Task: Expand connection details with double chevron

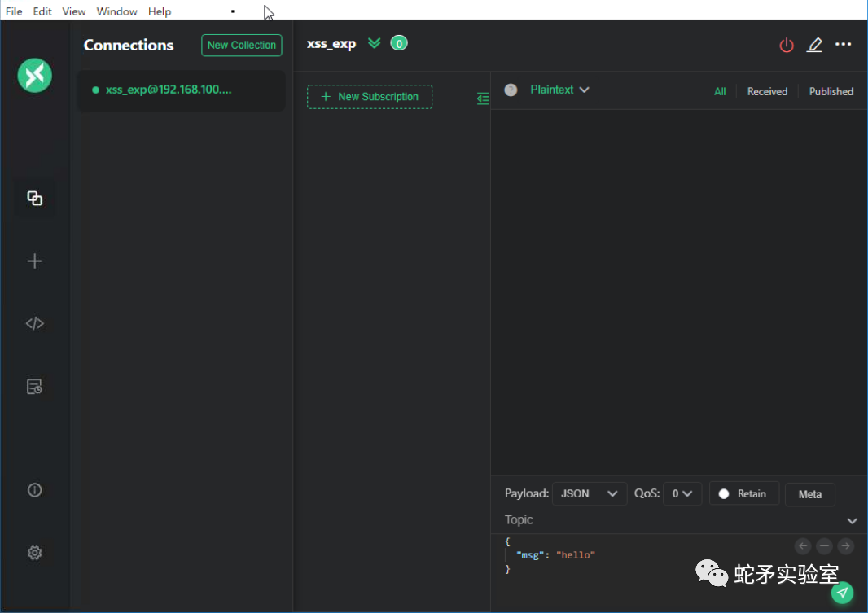Action: point(375,43)
